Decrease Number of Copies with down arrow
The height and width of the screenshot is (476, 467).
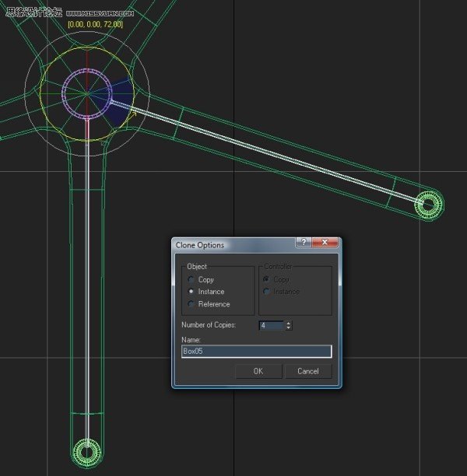pos(288,328)
